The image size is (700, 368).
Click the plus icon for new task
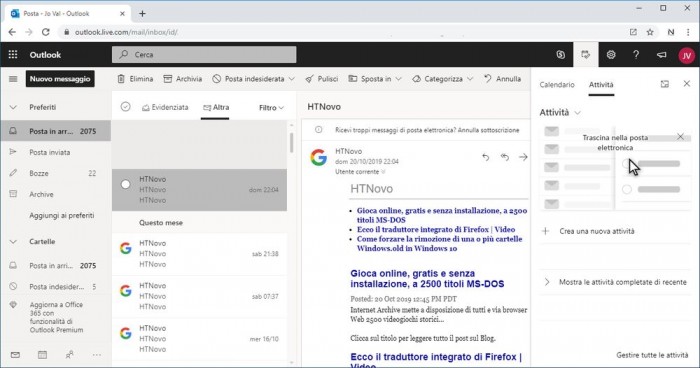pyautogui.click(x=545, y=231)
